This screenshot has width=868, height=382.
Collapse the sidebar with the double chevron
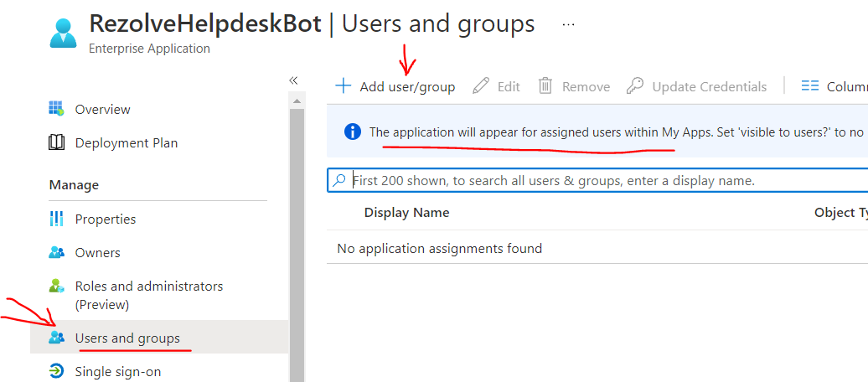pos(293,80)
